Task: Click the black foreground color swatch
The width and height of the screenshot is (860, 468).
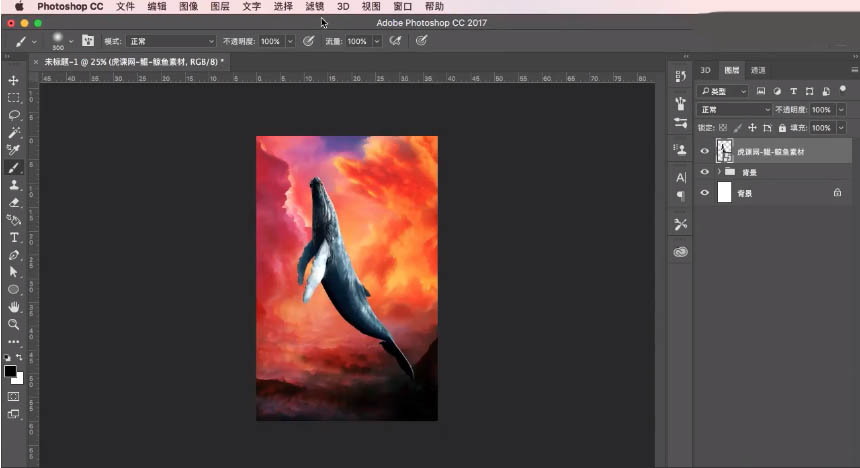Action: coord(10,371)
